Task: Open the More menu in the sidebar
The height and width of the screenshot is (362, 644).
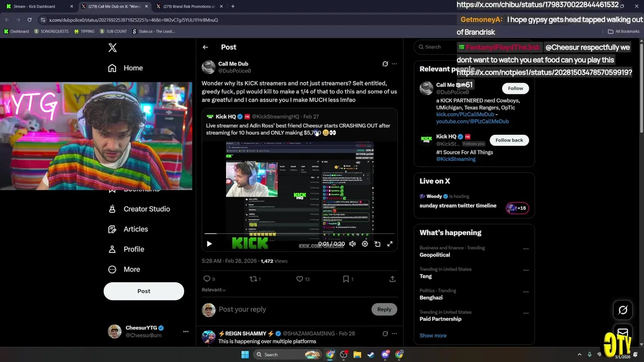Action: [124, 269]
